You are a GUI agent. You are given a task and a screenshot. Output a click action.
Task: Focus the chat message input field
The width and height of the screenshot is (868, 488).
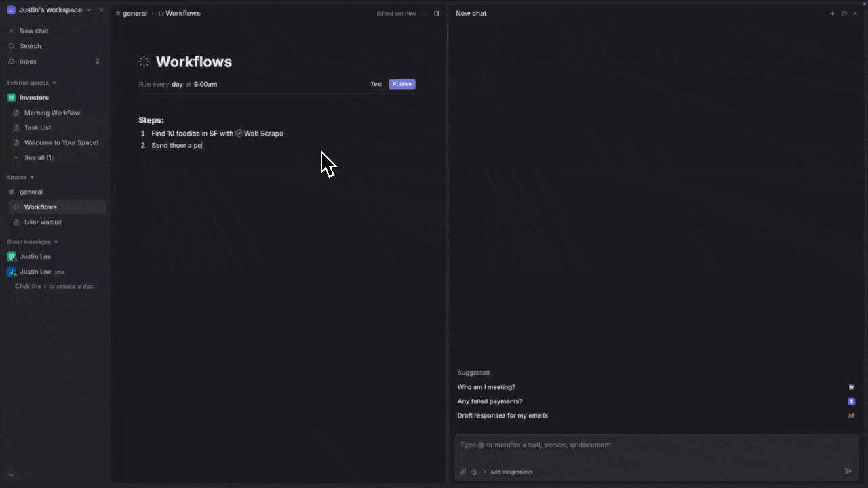pyautogui.click(x=651, y=445)
